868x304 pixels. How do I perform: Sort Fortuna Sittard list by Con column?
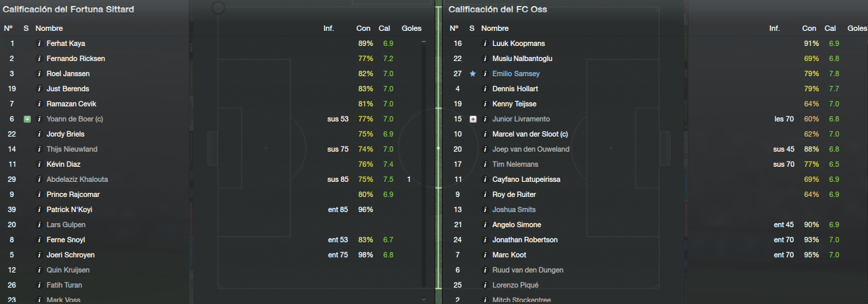tap(363, 28)
